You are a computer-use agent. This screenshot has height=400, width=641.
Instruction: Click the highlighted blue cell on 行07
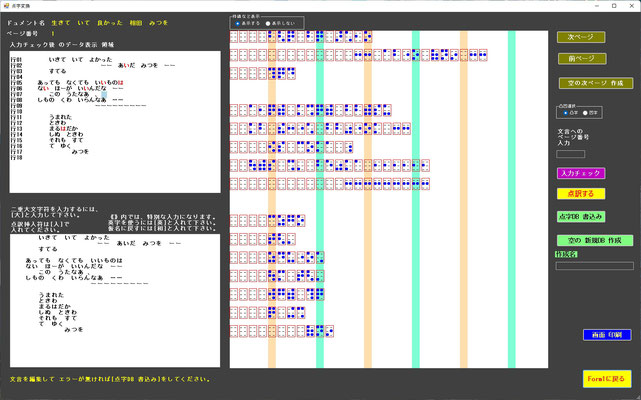coord(104,94)
